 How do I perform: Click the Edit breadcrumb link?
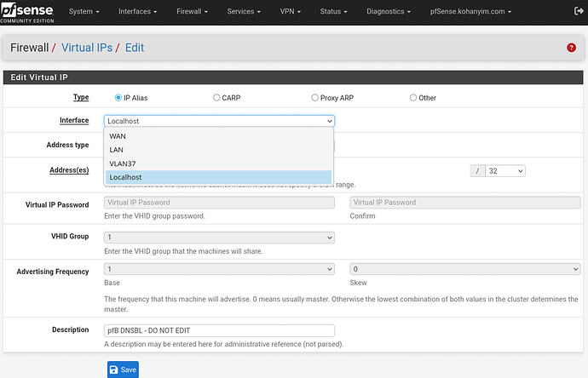click(x=135, y=48)
